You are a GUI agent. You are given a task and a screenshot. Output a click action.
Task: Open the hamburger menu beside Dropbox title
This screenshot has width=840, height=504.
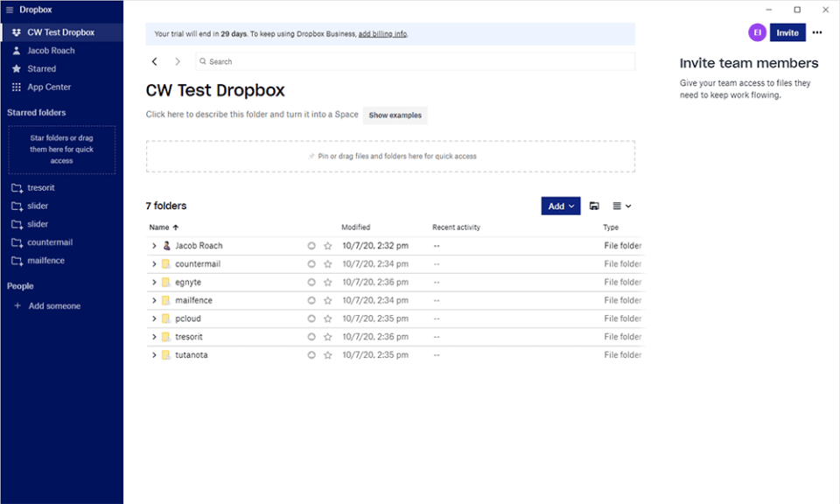pos(10,10)
